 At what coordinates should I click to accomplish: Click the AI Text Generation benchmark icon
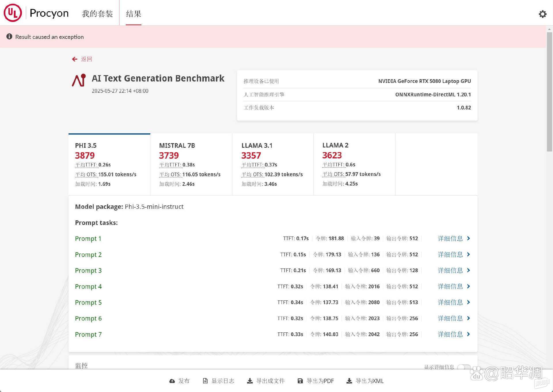point(79,80)
